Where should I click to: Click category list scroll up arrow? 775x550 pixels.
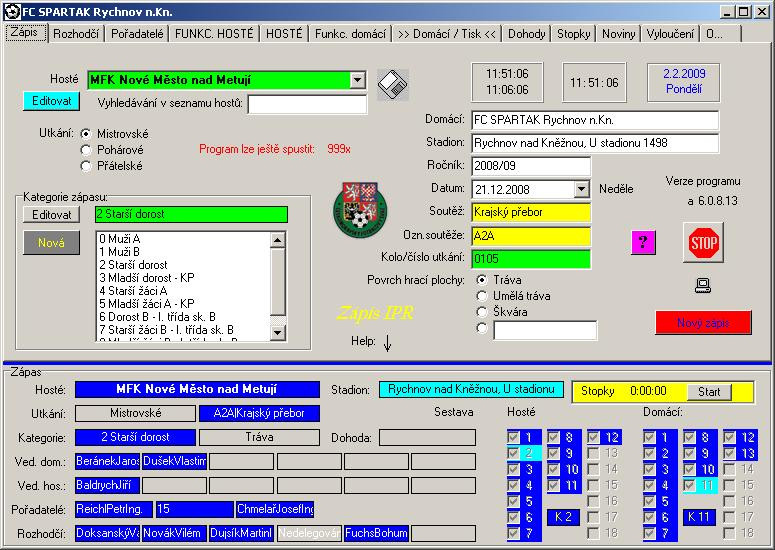278,240
